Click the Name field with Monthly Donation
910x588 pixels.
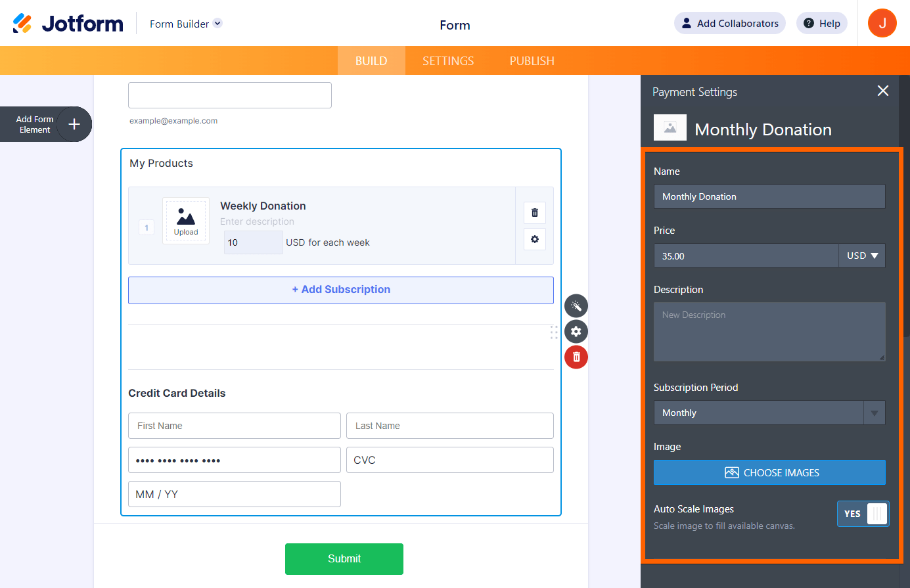pos(769,196)
